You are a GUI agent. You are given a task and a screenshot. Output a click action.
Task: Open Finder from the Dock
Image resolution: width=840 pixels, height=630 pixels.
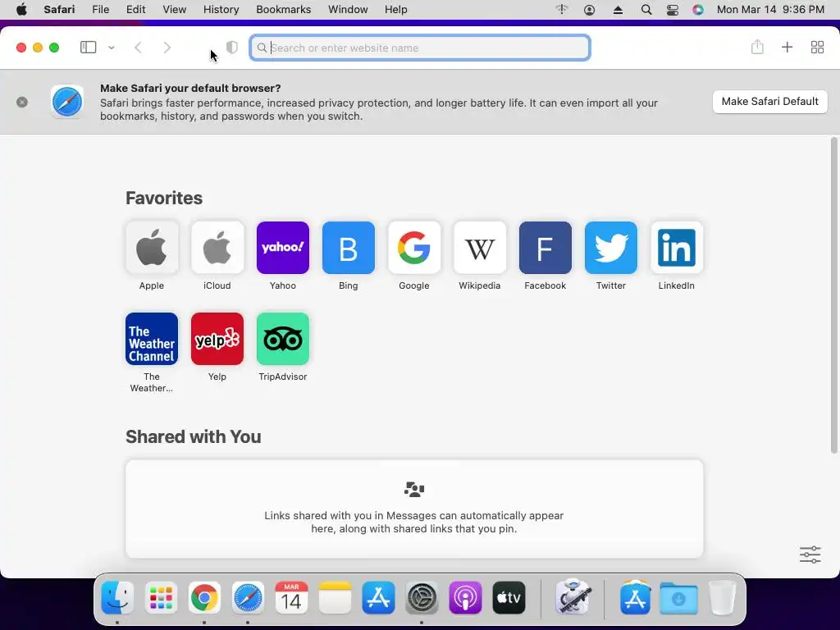[x=117, y=597]
